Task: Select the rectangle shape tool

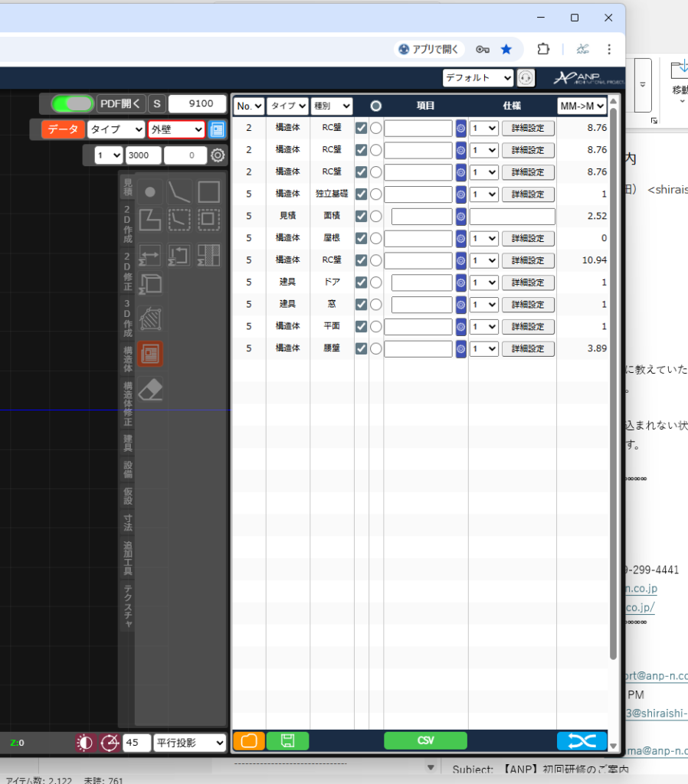Action: [x=208, y=191]
